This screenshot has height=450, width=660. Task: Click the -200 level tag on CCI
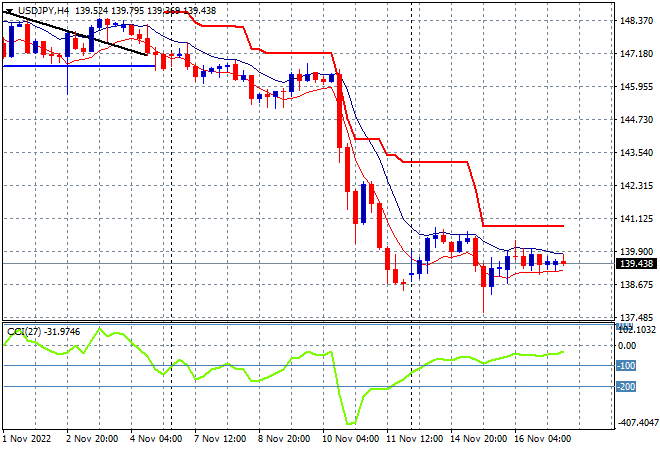coord(626,387)
